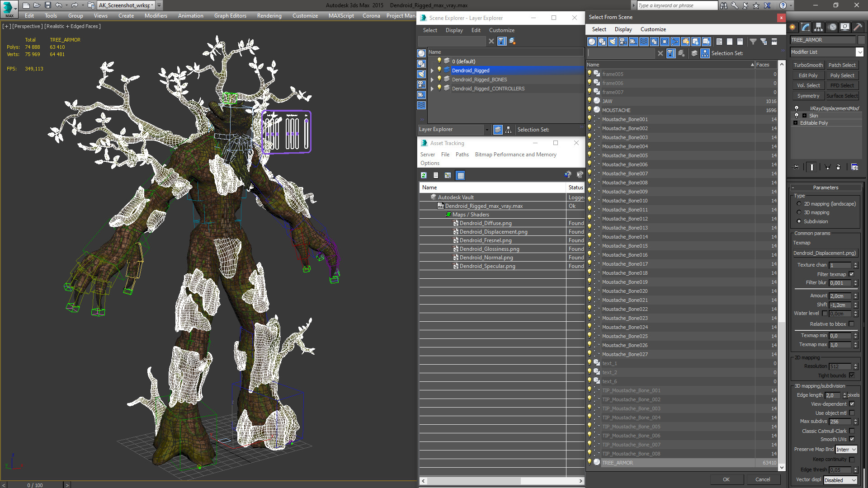
Task: Toggle VRayDisplacementMod modifier bulb on/off
Action: (797, 108)
